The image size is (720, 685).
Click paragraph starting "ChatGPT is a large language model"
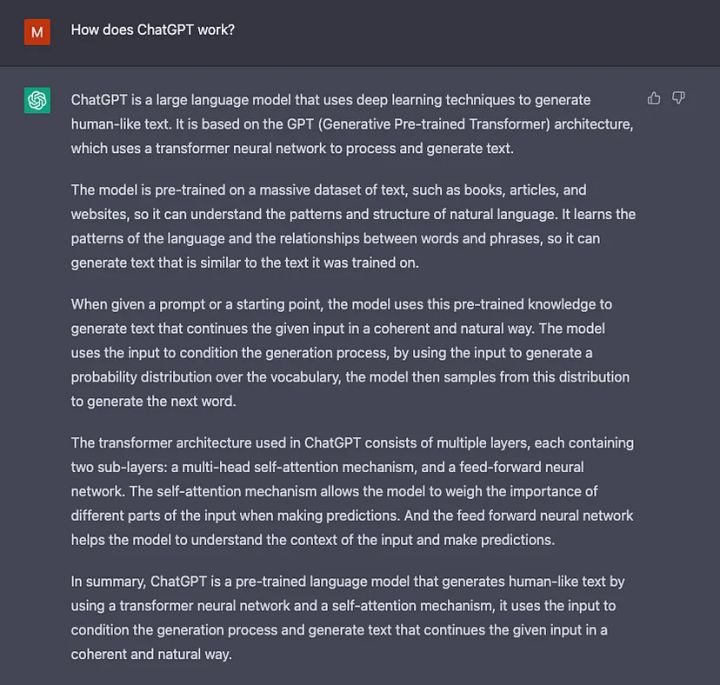tap(352, 124)
